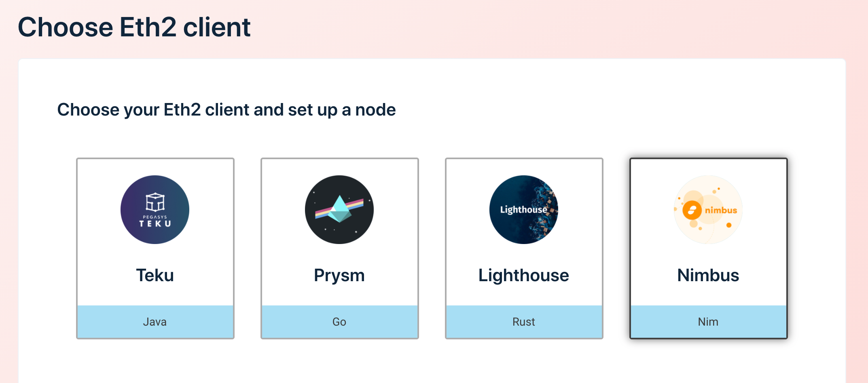Click the Teku client name text
868x383 pixels.
pyautogui.click(x=155, y=275)
